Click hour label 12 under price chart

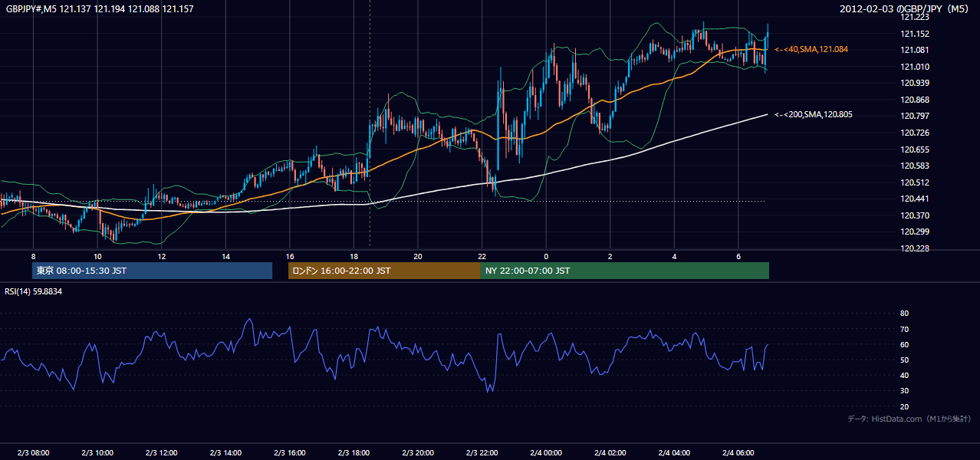click(x=162, y=256)
